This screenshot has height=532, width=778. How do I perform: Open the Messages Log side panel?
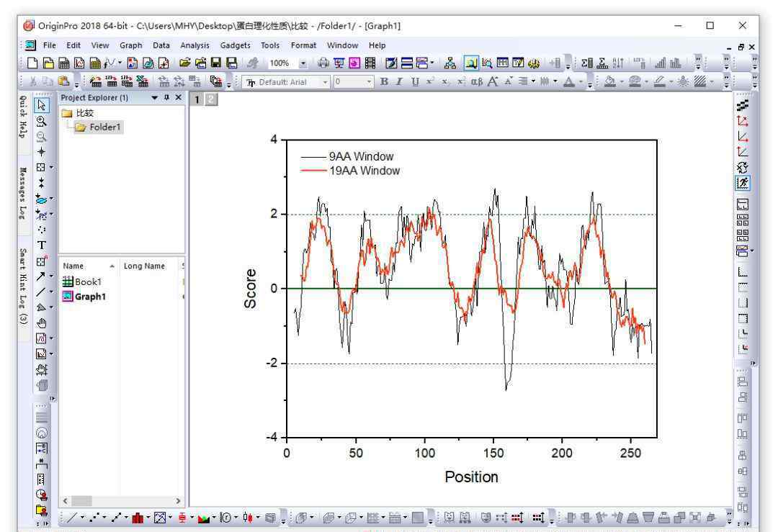coord(23,193)
